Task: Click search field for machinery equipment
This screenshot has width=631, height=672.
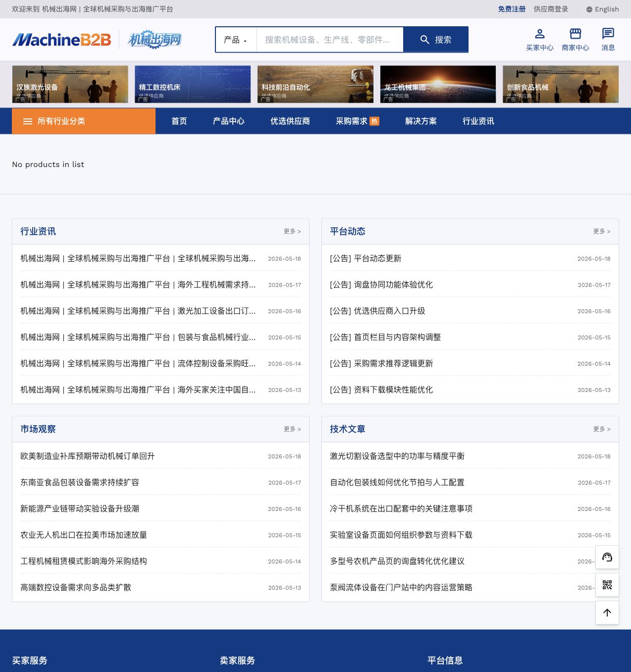Action: 330,40
